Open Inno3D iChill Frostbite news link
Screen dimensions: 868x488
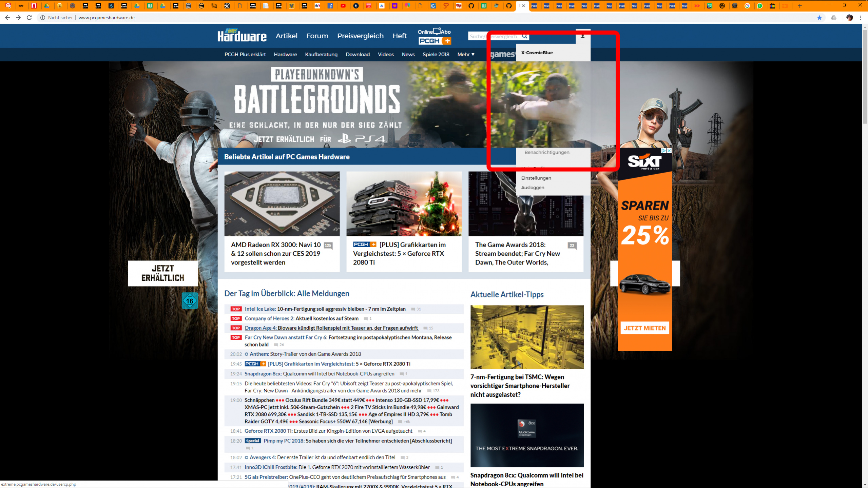pos(337,467)
